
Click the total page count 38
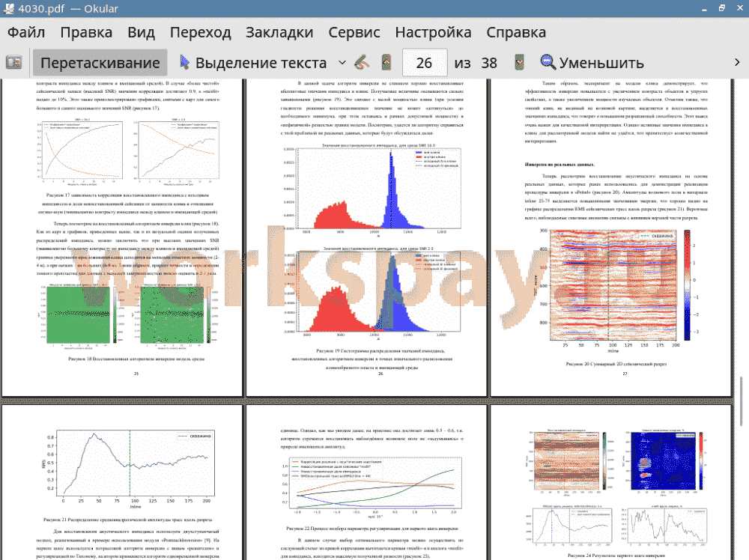tap(488, 63)
